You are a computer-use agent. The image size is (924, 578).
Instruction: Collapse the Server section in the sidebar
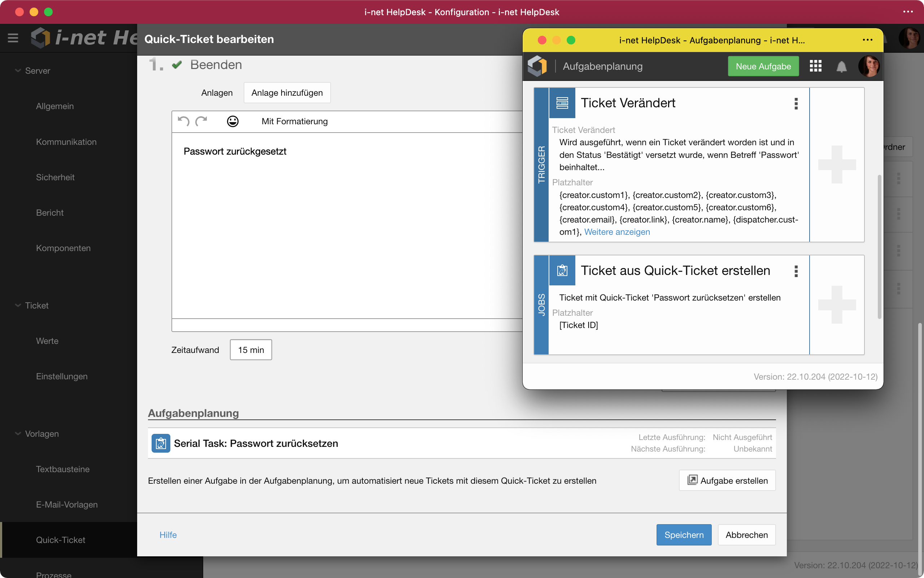18,70
